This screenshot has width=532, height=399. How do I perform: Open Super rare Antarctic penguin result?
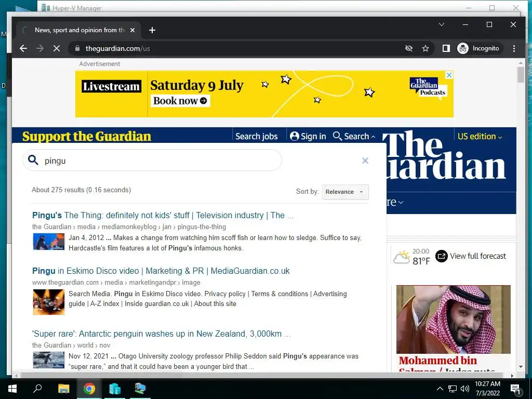[x=162, y=334]
